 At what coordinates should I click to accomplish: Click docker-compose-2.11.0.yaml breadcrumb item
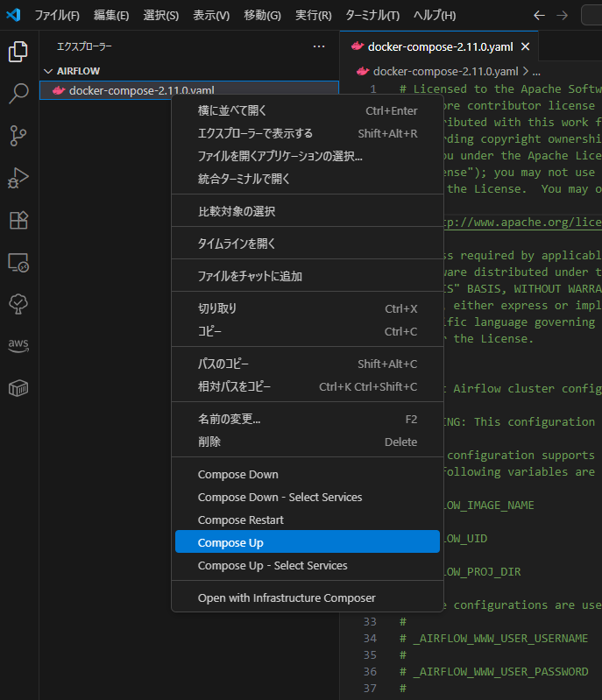coord(445,72)
